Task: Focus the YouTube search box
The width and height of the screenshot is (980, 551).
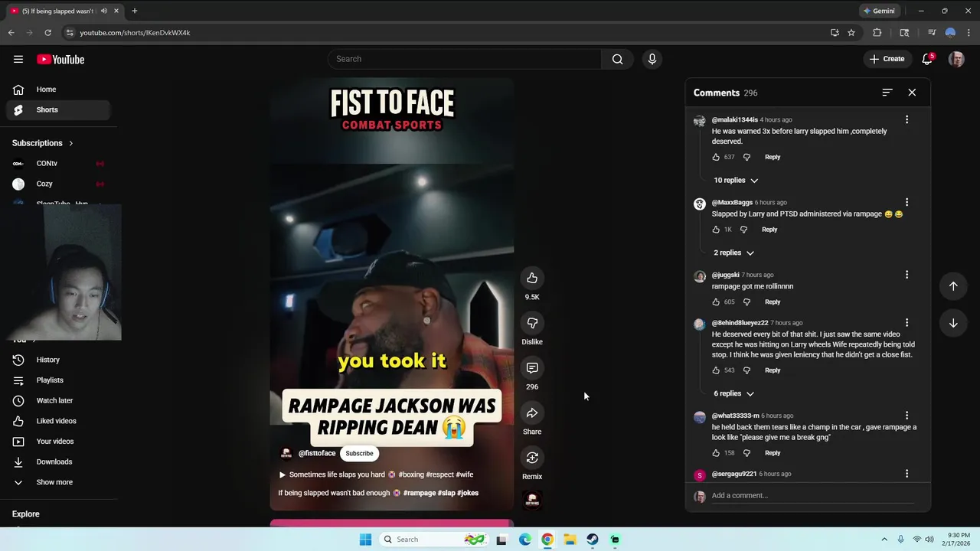Action: [465, 59]
